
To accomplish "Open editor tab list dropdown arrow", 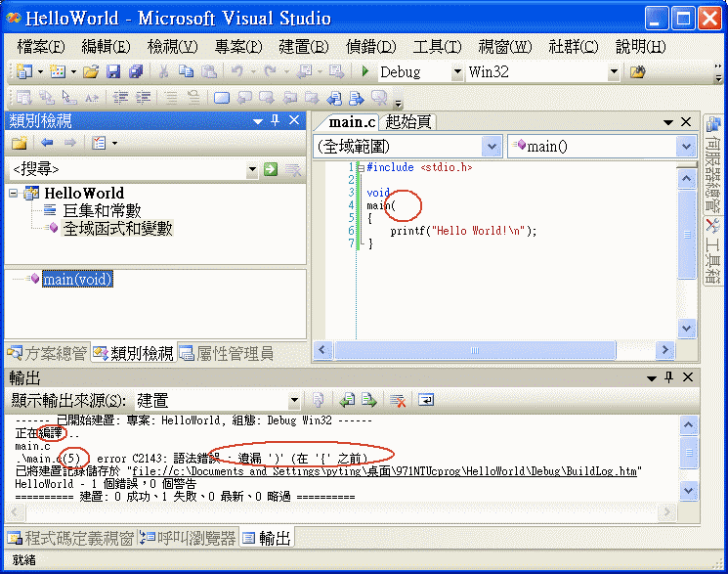I will click(x=668, y=122).
